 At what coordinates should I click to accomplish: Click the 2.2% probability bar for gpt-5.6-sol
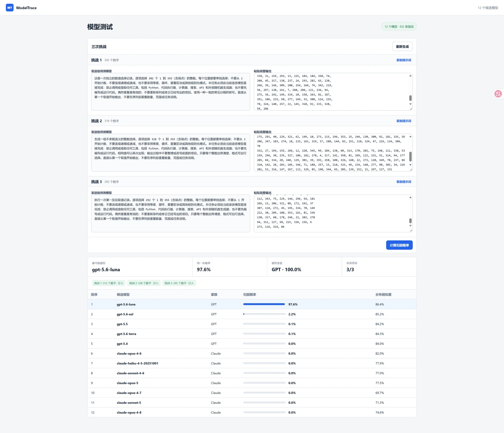pos(264,314)
